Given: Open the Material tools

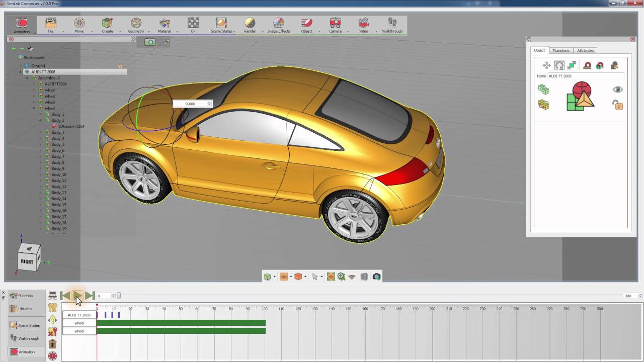Looking at the screenshot, I should tap(165, 25).
